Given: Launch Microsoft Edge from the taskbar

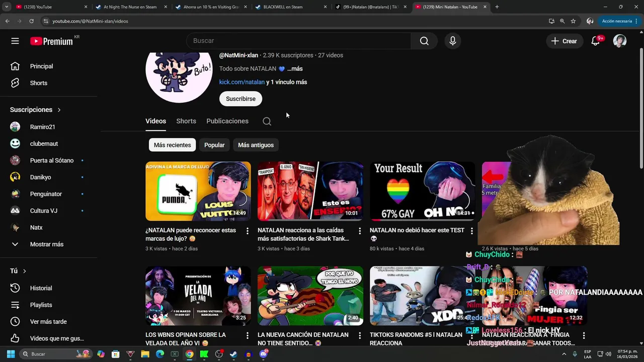Looking at the screenshot, I should pos(159,354).
